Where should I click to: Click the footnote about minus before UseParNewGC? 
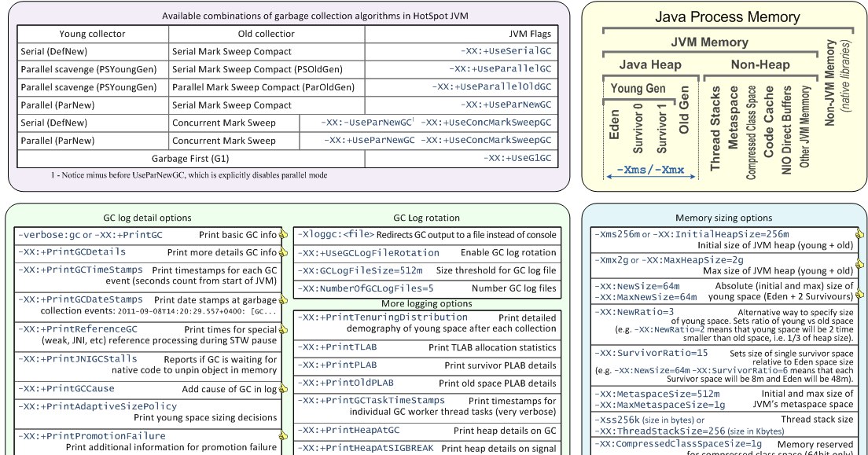[189, 175]
